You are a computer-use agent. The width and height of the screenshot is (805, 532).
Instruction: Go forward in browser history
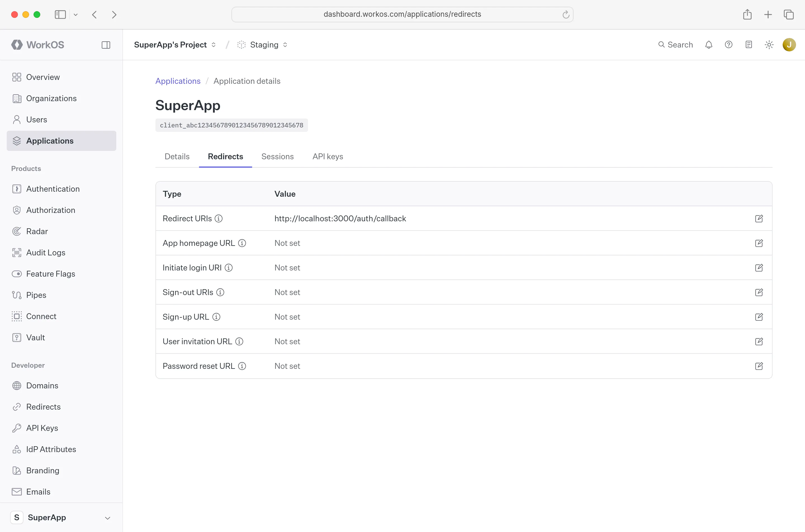[114, 15]
